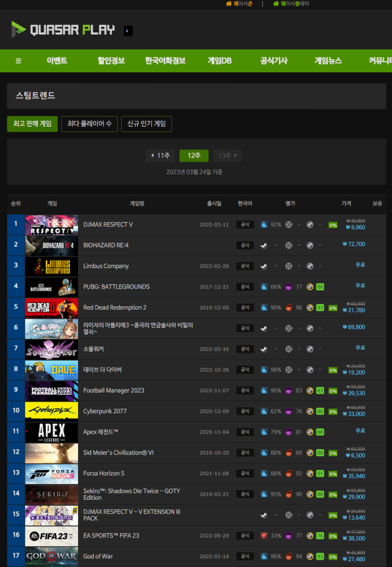The image size is (392, 567).
Task: Switch to 최다 플레이어 수 tab
Action: (89, 124)
